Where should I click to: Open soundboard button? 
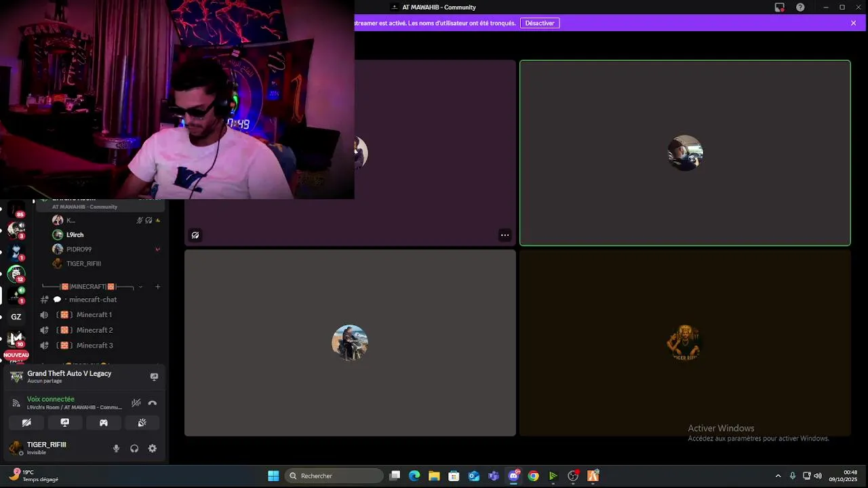[x=142, y=422]
